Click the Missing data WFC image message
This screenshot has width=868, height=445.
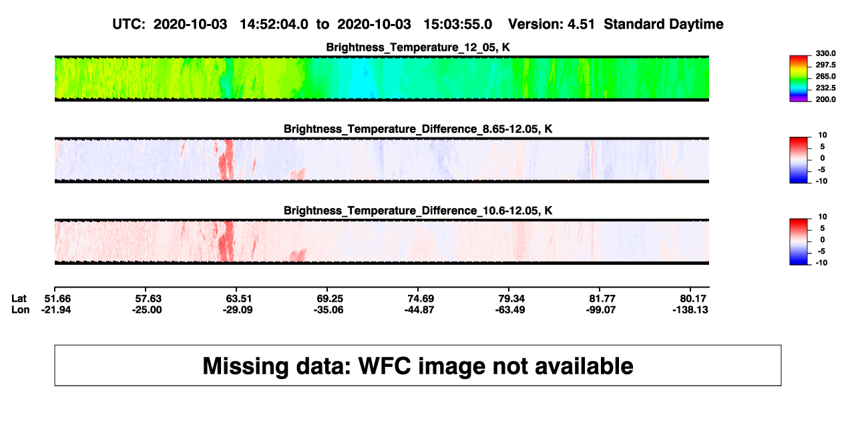(418, 366)
